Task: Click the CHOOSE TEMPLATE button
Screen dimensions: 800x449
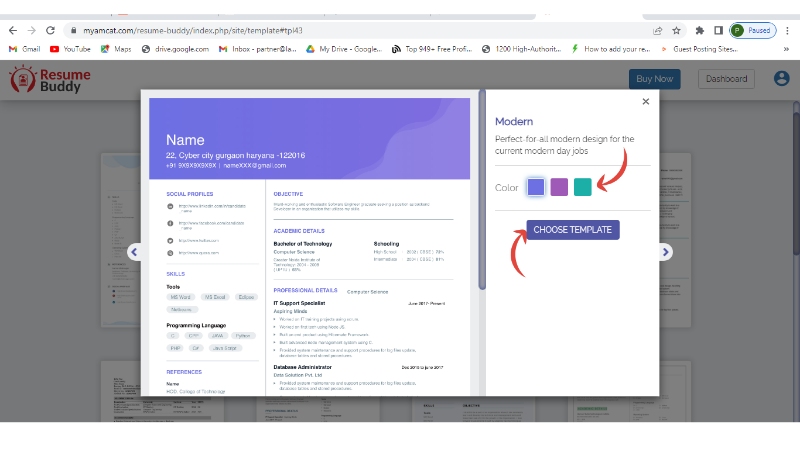Action: (x=573, y=229)
